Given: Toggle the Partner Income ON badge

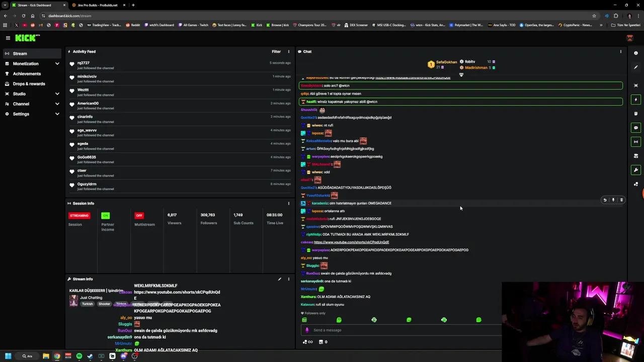Looking at the screenshot, I should 105,215.
